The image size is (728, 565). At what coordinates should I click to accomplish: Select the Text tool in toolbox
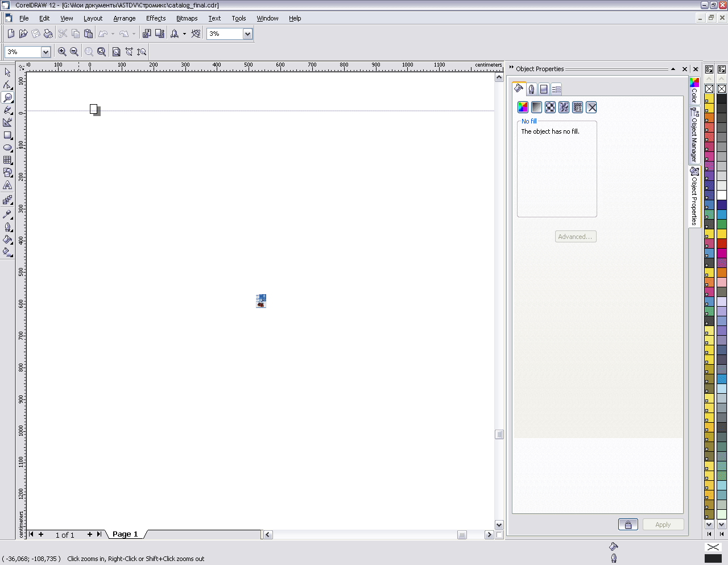click(7, 185)
